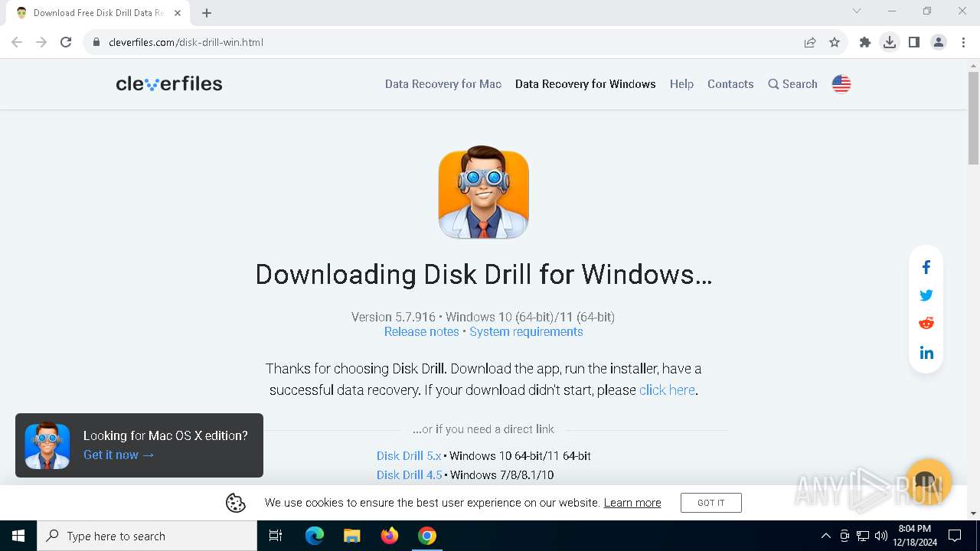The width and height of the screenshot is (980, 551).
Task: Accept cookies with GOT IT button
Action: pos(711,503)
